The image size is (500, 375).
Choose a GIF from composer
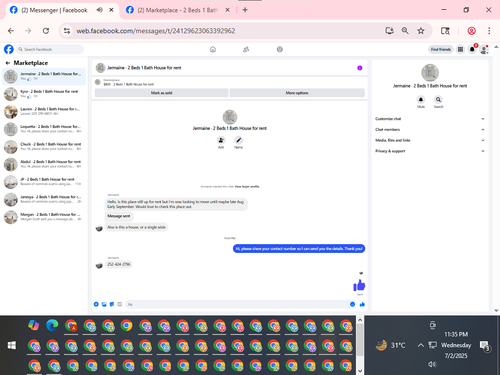tap(120, 304)
